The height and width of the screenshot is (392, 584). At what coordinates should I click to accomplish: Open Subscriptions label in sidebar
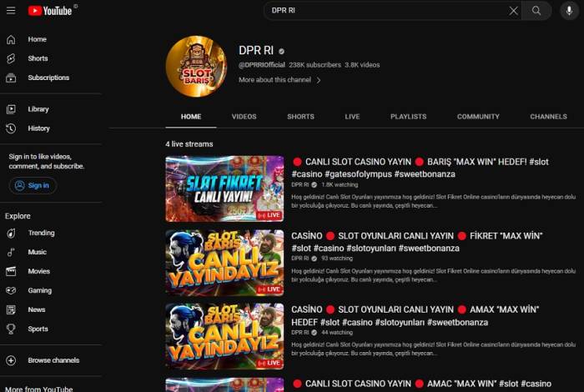(x=48, y=78)
